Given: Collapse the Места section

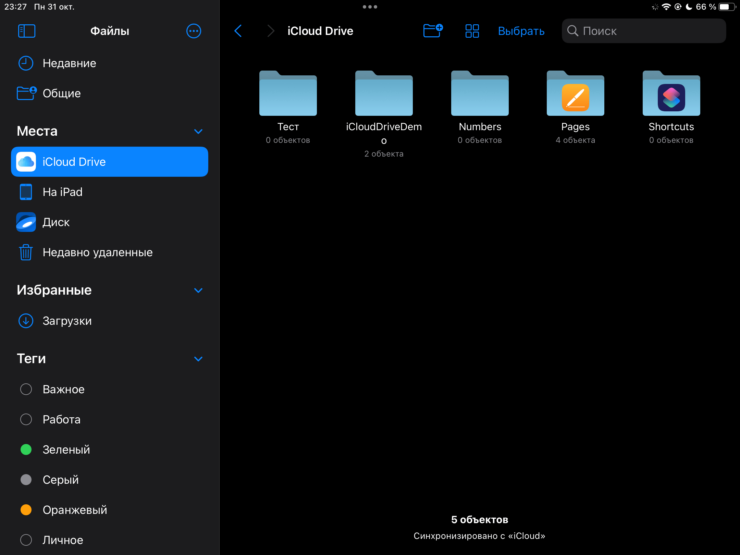Looking at the screenshot, I should click(198, 131).
